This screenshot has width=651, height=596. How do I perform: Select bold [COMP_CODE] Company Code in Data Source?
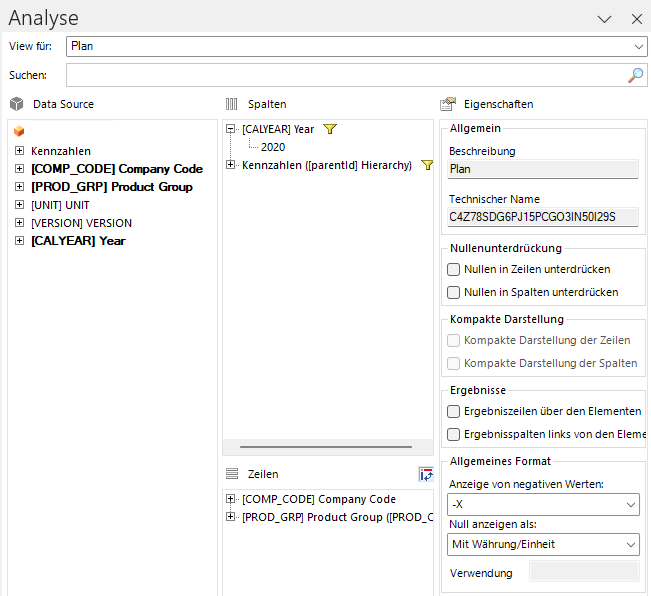117,169
